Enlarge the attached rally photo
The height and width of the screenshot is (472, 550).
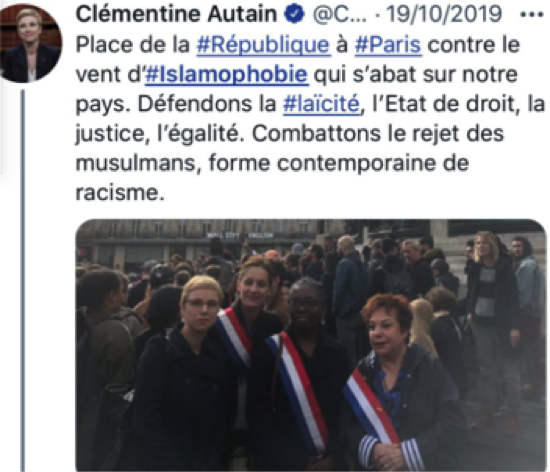(x=311, y=345)
